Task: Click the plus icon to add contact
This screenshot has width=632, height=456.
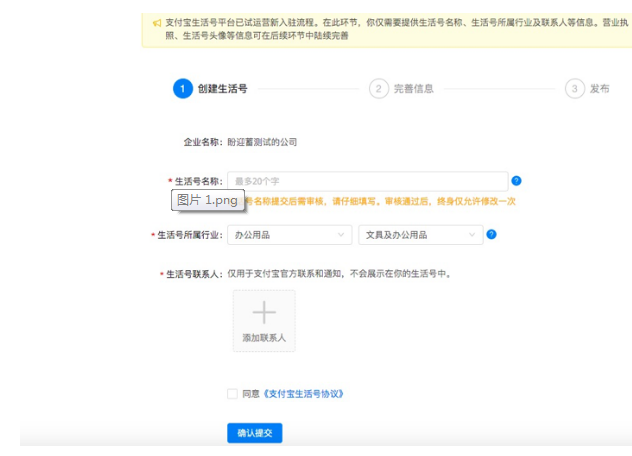Action: [x=264, y=312]
